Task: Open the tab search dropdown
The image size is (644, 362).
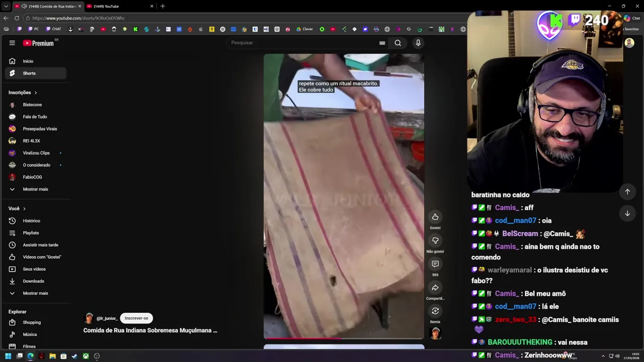Action: coord(6,6)
